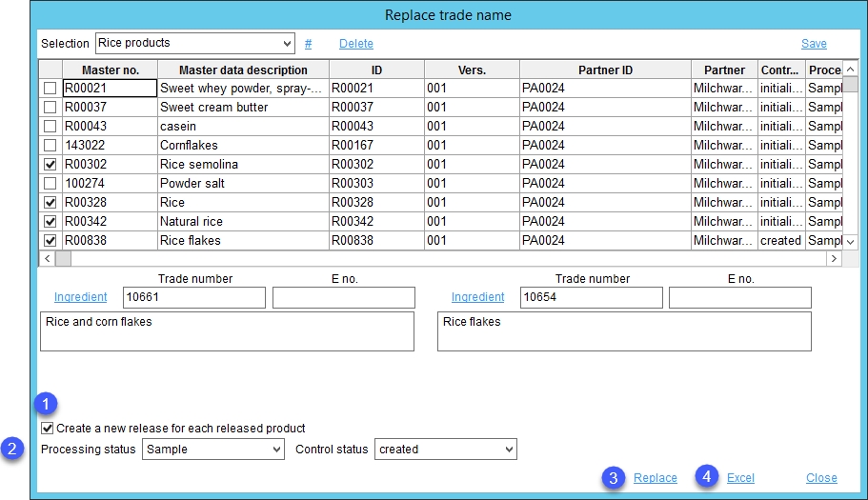Viewport: 868px width, 500px height.
Task: Uncheck the R00328 Rice row checkbox
Action: [50, 203]
